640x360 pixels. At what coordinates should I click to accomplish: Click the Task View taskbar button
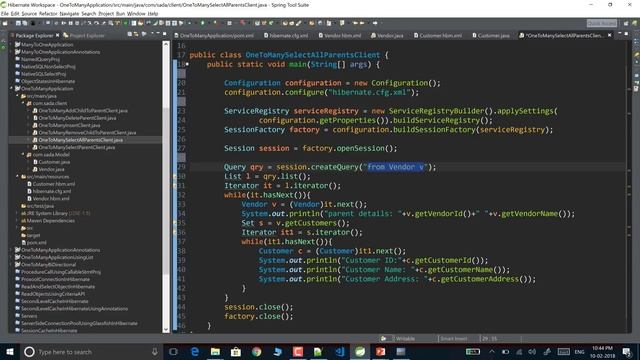[x=173, y=351]
